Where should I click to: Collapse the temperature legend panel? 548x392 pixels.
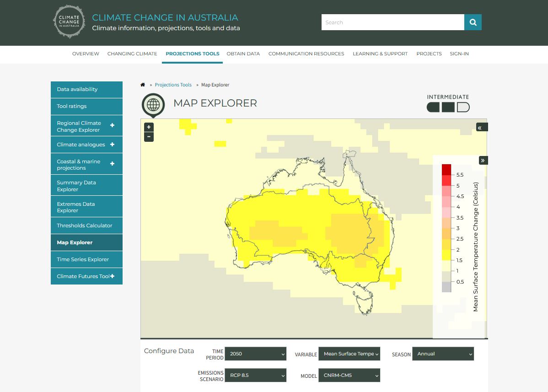coord(483,160)
